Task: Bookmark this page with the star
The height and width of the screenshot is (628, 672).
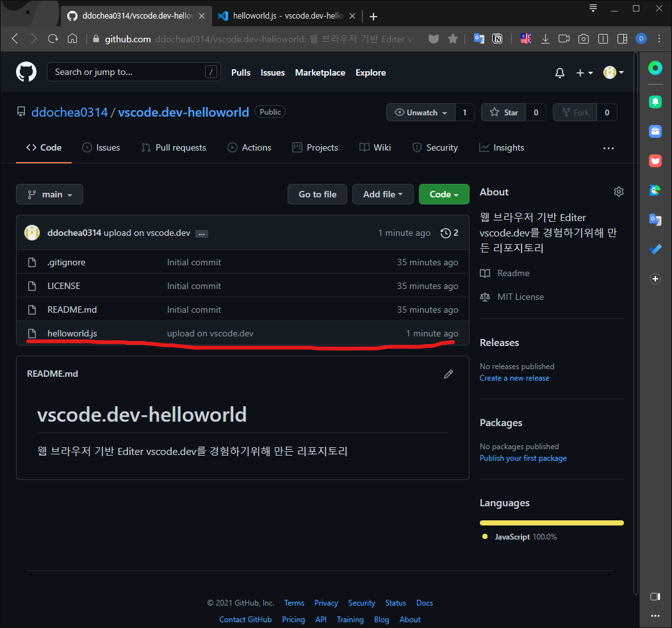Action: pos(452,39)
